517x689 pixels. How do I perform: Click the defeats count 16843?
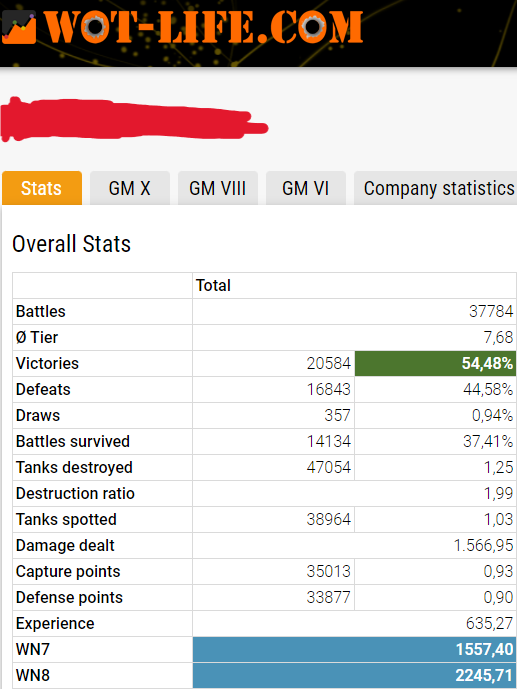(329, 389)
